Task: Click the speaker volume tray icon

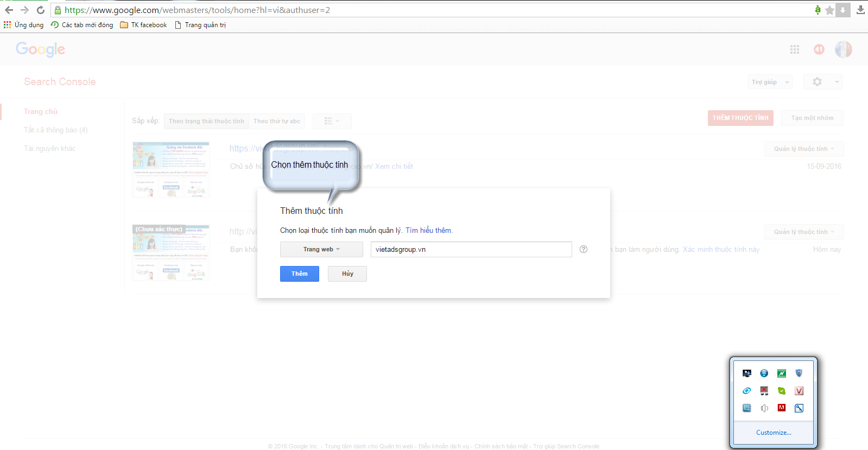Action: pos(764,408)
